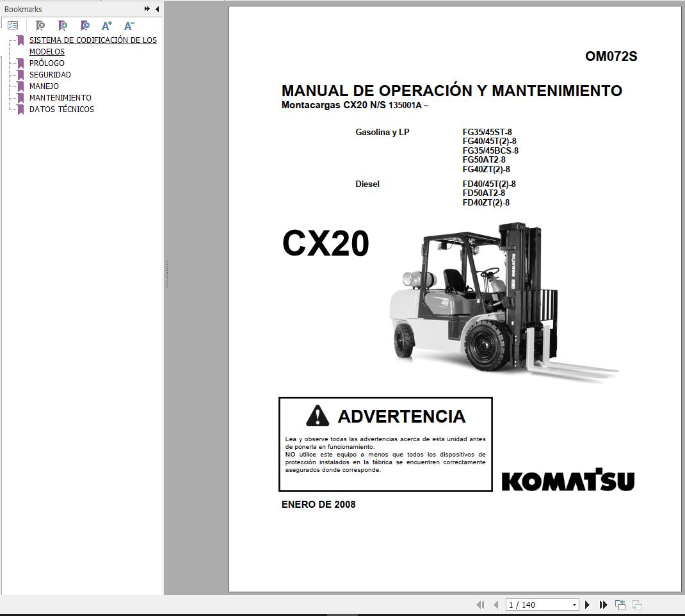
Task: Open the page number dropdown arrow
Action: [x=574, y=604]
